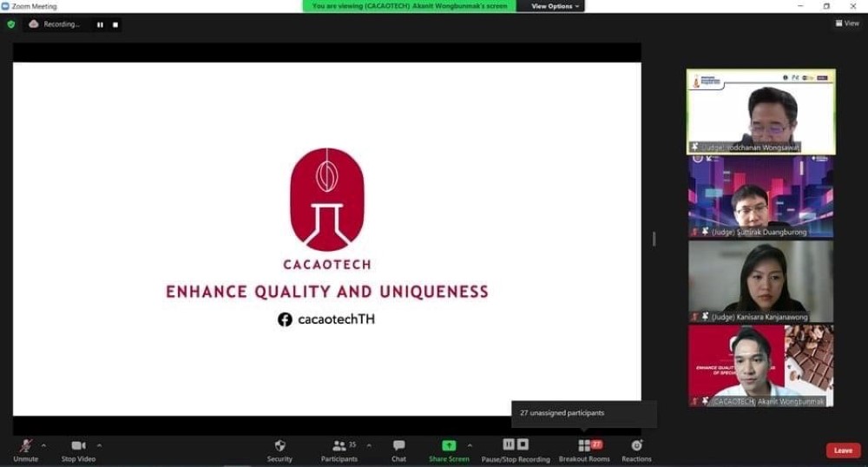Open the Chat panel
Screen dimensions: 868x467
(398, 446)
